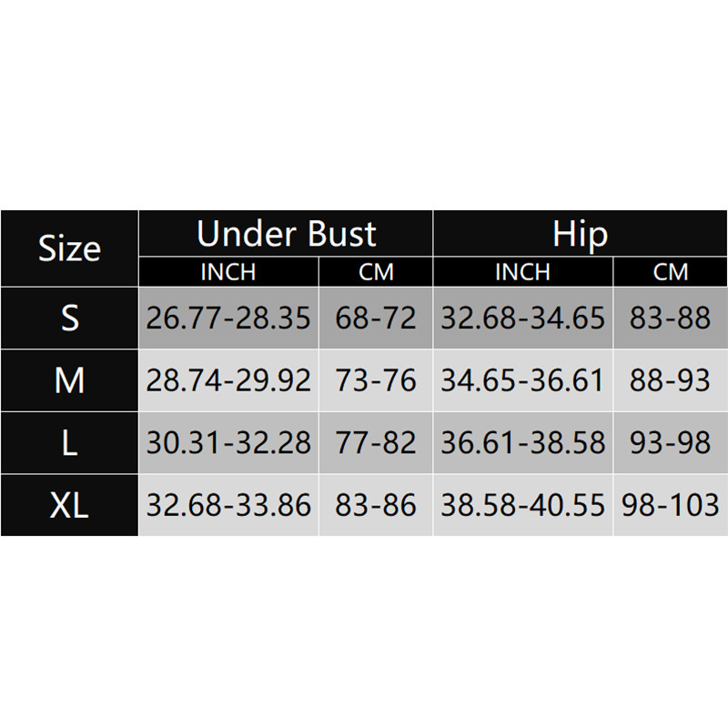The width and height of the screenshot is (728, 728).
Task: Select the 28.74-29.92 measurement cell
Action: [x=228, y=380]
